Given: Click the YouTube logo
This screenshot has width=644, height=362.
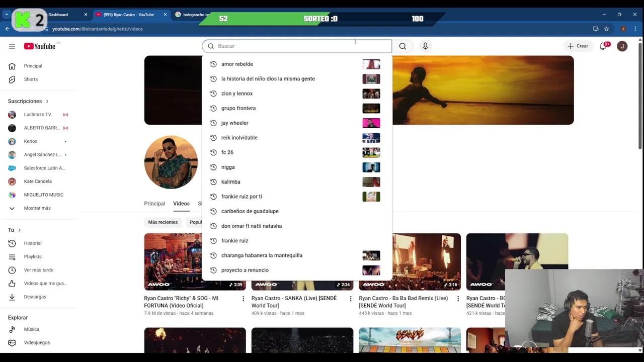Looking at the screenshot, I should 40,46.
